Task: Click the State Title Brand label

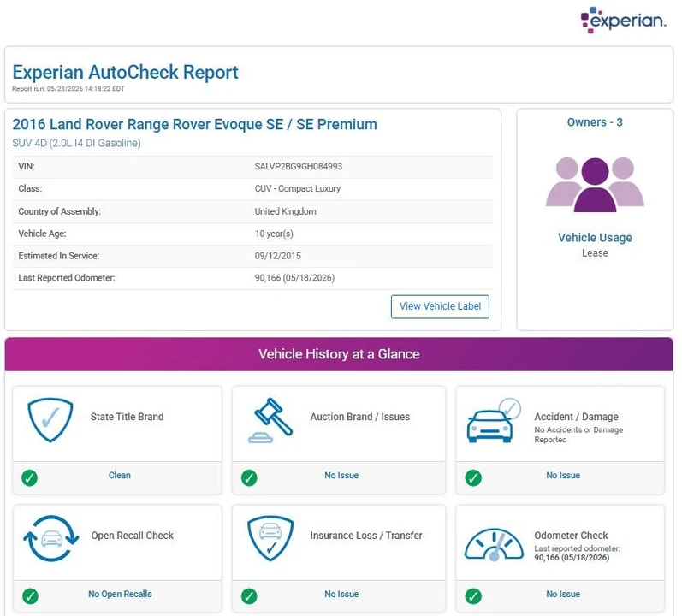Action: point(127,417)
